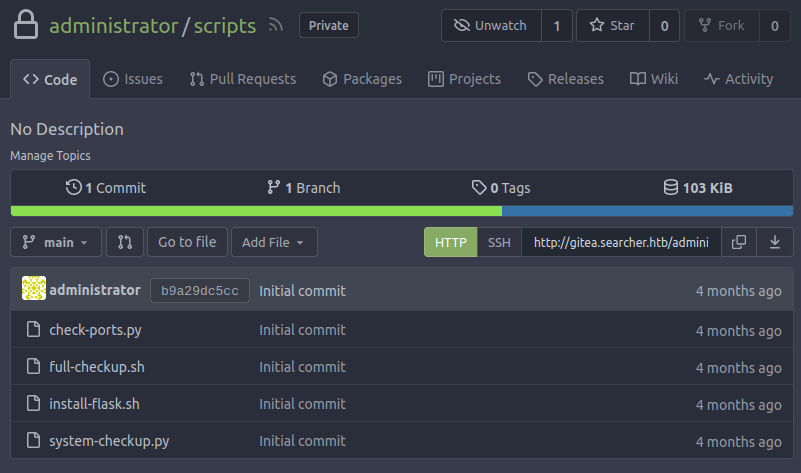Image resolution: width=801 pixels, height=473 pixels.
Task: Open commit b9a29dc5cc link
Action: pyautogui.click(x=199, y=291)
